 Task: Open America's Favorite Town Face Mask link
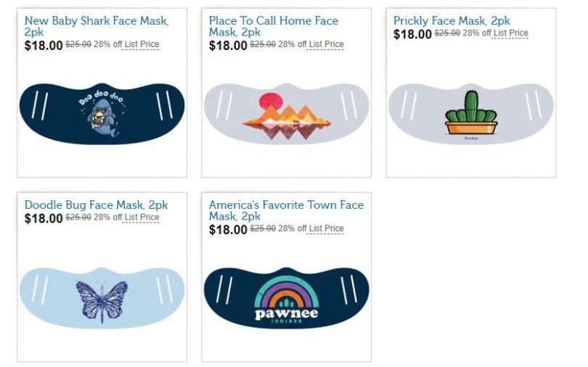pos(285,205)
